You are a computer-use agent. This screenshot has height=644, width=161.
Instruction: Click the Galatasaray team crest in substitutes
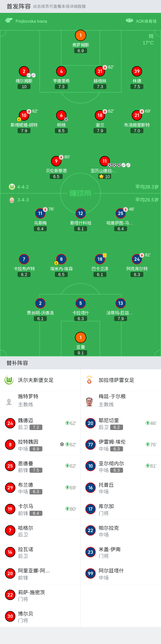pyautogui.click(x=89, y=380)
